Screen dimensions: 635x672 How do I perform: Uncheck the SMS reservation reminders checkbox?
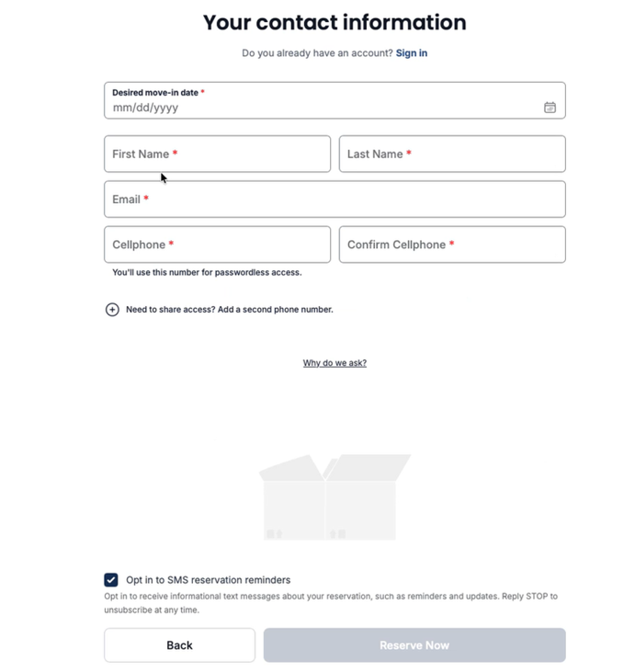(x=111, y=580)
